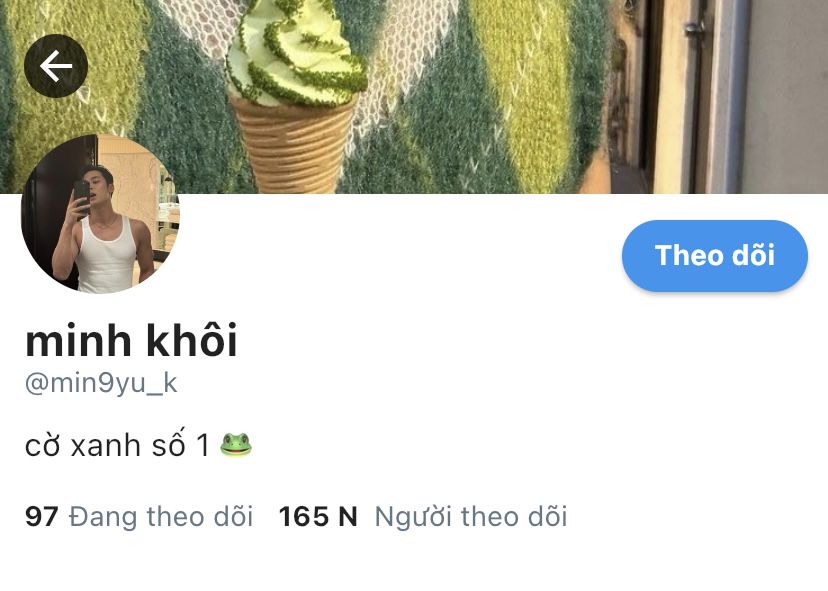
Task: Open the circular profile avatar photo
Action: click(x=100, y=214)
